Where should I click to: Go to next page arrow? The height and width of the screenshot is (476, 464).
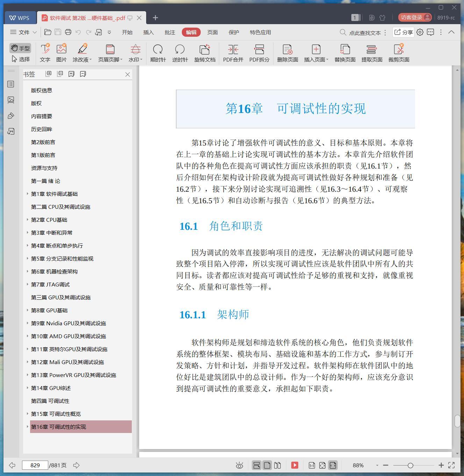point(76,465)
